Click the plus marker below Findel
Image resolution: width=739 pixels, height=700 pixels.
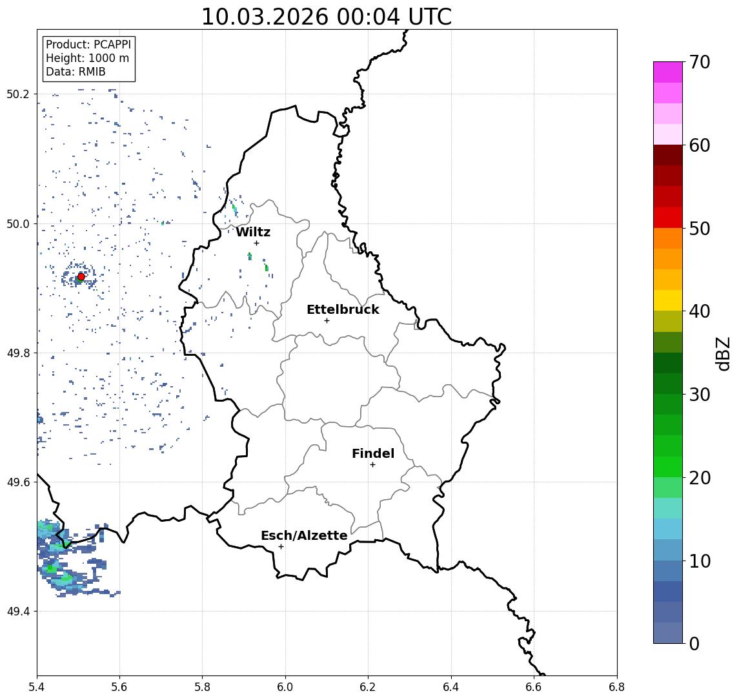pos(372,465)
